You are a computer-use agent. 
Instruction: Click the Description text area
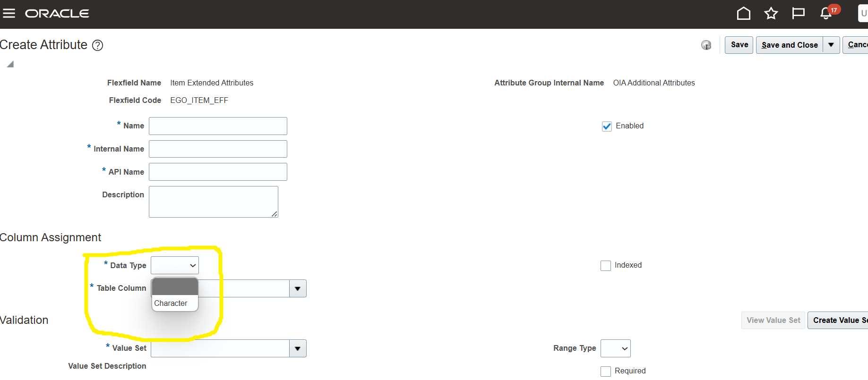[214, 202]
